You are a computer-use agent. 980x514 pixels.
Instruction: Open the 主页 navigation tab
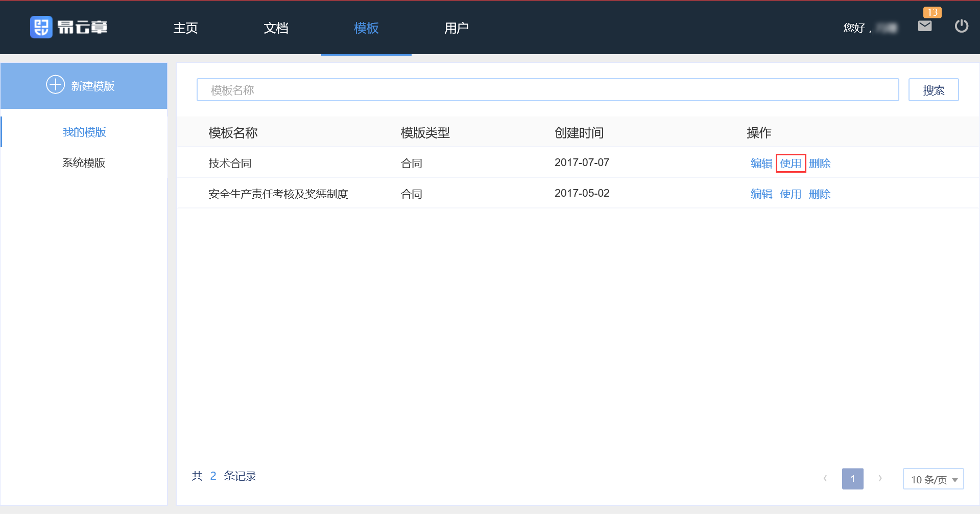185,28
